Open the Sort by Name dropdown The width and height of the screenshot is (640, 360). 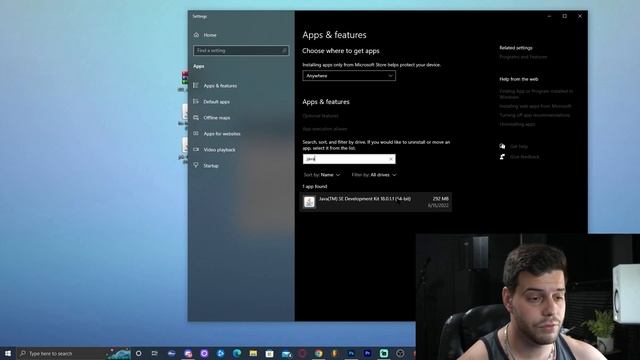(x=322, y=175)
